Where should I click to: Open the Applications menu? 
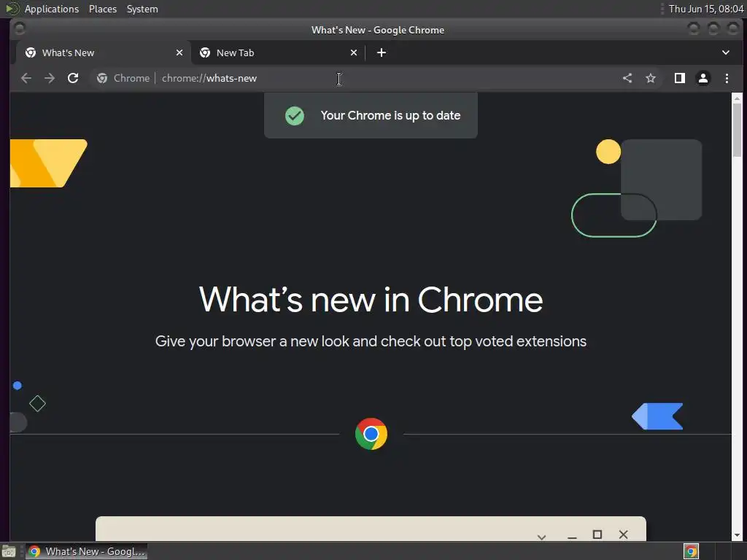coord(52,9)
